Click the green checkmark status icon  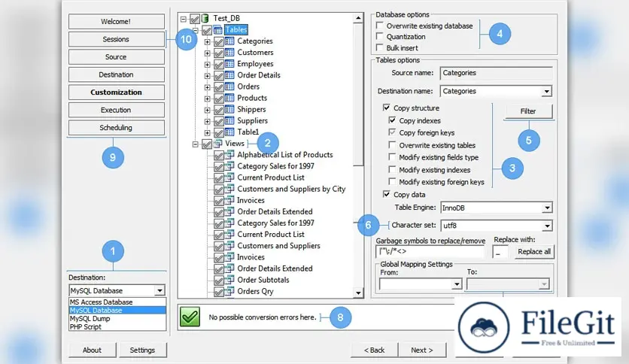pos(190,317)
